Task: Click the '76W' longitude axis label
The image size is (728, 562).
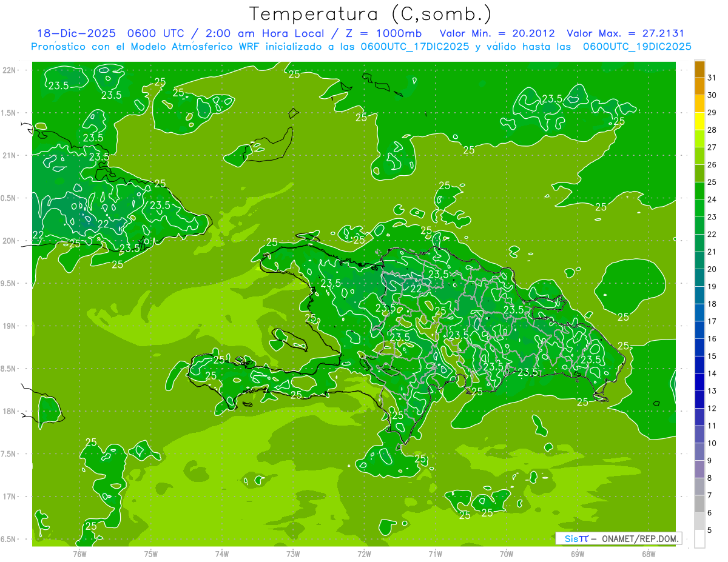Action: pyautogui.click(x=79, y=554)
